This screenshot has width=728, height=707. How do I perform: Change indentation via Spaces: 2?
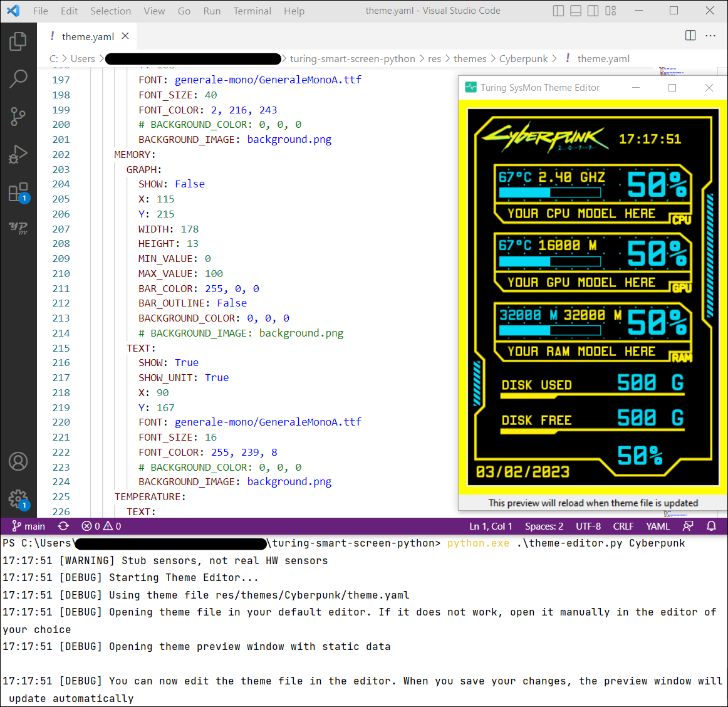pos(544,526)
